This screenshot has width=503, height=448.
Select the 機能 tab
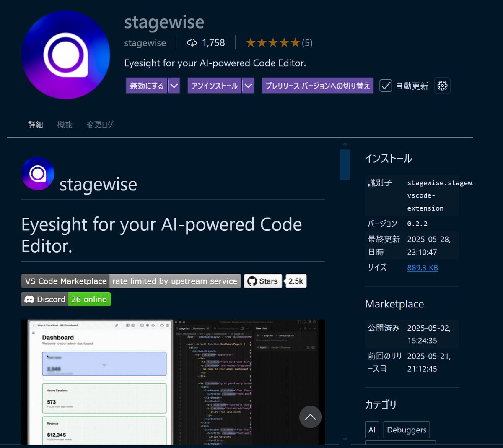click(65, 125)
